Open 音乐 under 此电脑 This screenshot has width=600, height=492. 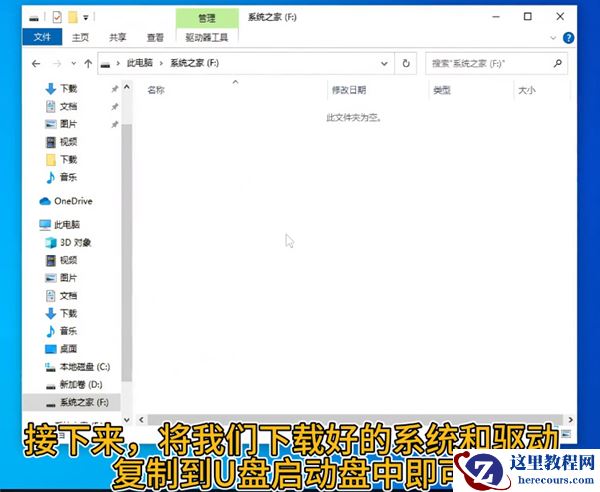coord(69,331)
